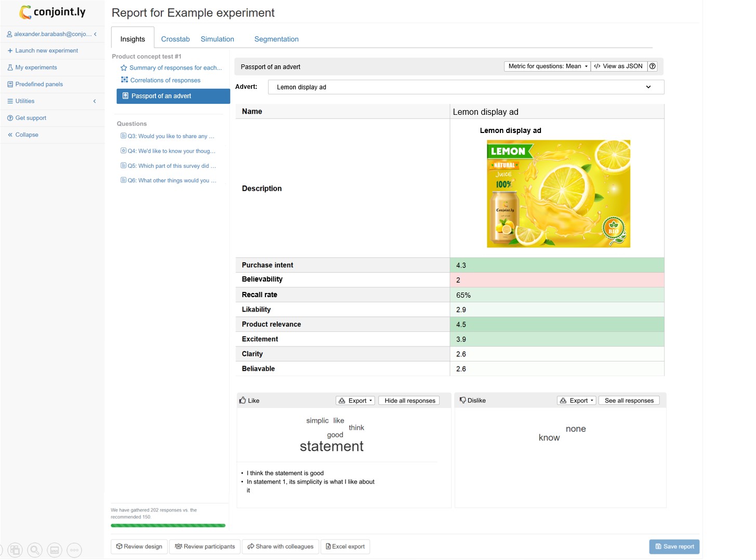Click the Predefined panels icon

(x=10, y=84)
